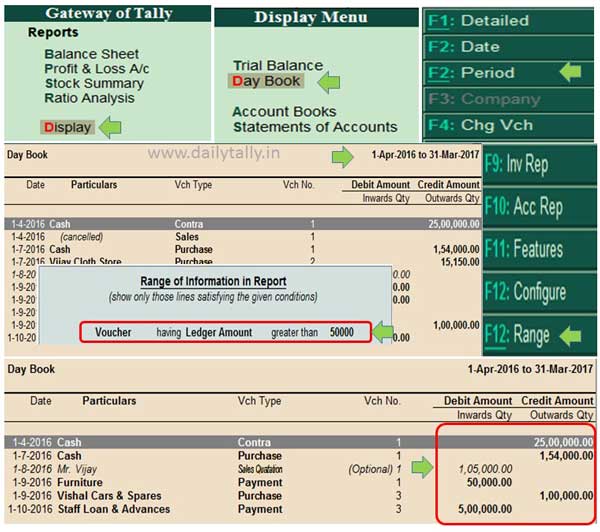Image resolution: width=600 pixels, height=532 pixels.
Task: Open Profit & Loss A/c report
Action: pyautogui.click(x=96, y=69)
